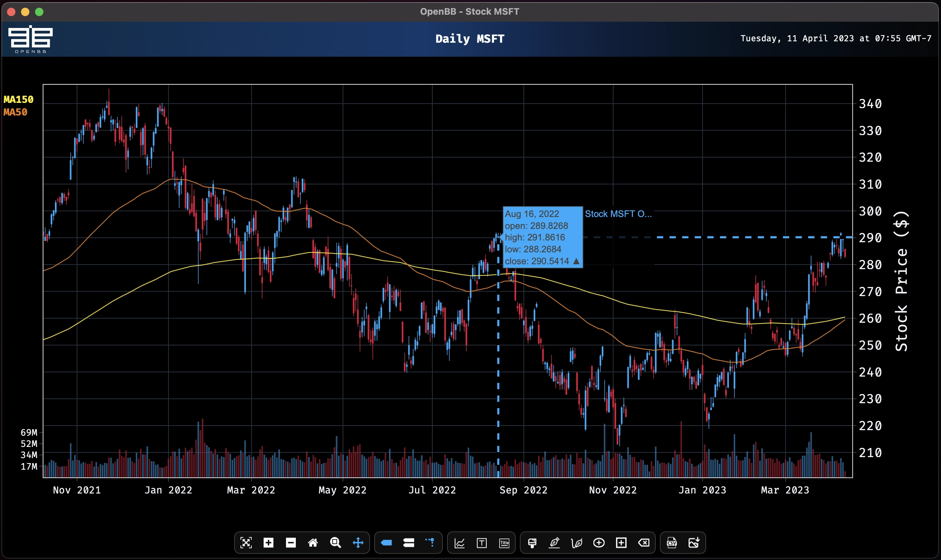
Task: Click the May 2022 x-axis label
Action: pos(343,490)
